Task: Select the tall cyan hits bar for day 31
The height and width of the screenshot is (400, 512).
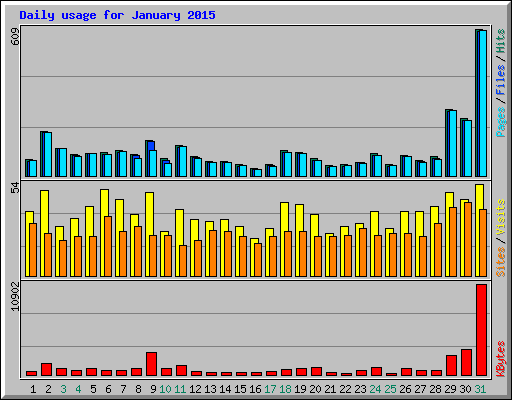Action: click(483, 103)
